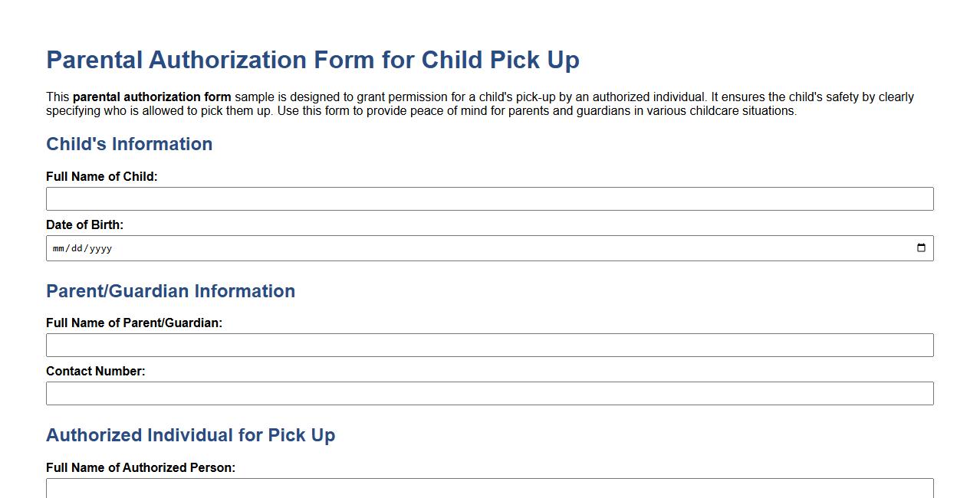The image size is (980, 498).
Task: Click the Full Name of Parent/Guardian label
Action: [x=134, y=323]
